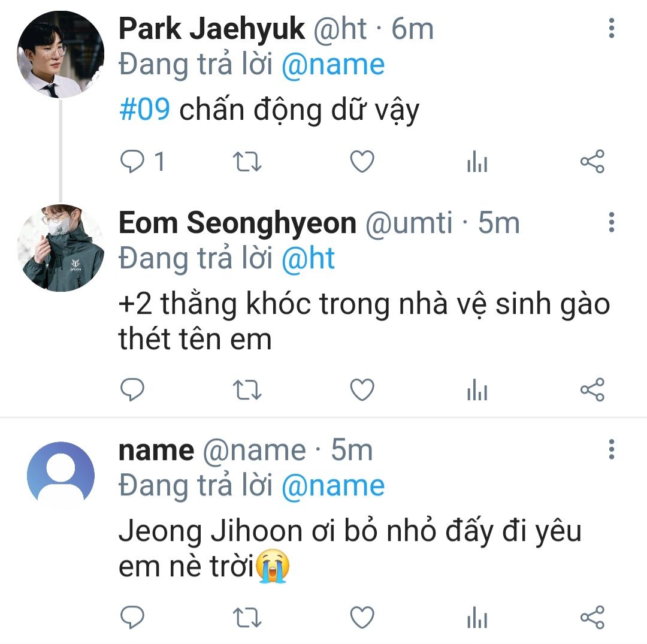Screen dimensions: 647x644
Task: Click the Eom Seonghyeon display name
Action: click(x=237, y=223)
